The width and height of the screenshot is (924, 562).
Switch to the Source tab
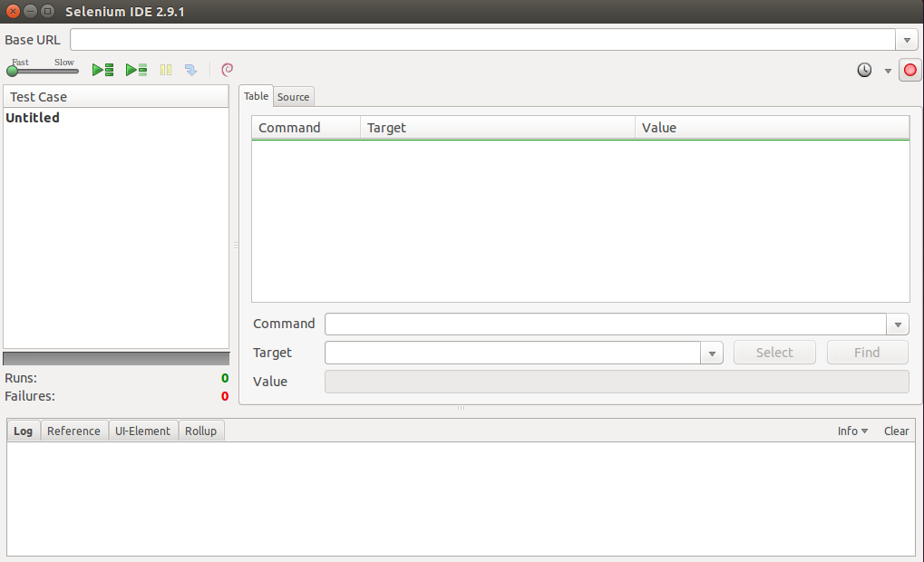coord(294,97)
